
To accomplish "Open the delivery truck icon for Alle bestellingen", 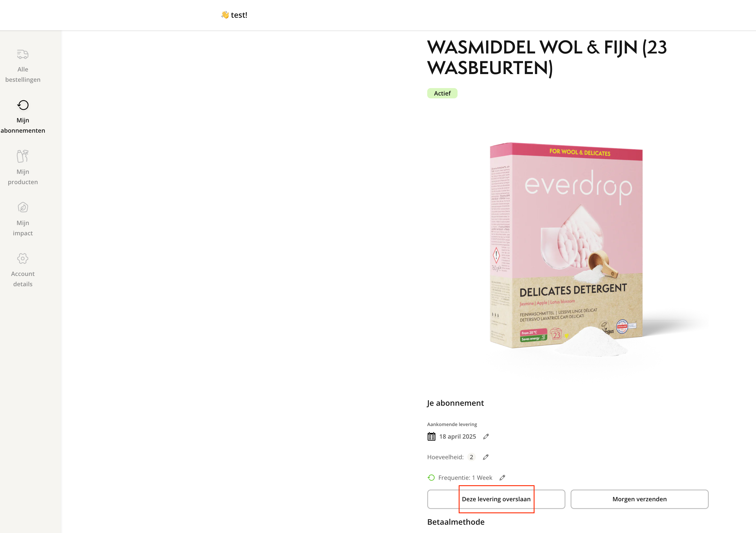I will 23,54.
